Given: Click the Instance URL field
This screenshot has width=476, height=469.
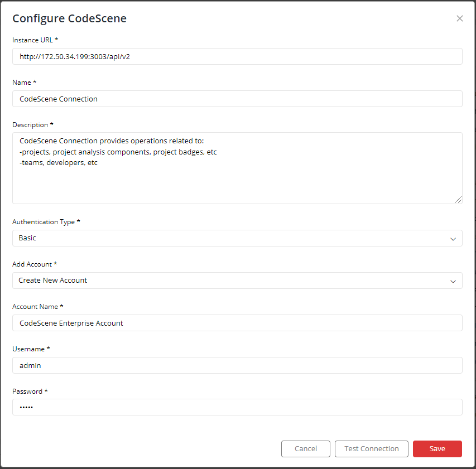Looking at the screenshot, I should coord(237,56).
